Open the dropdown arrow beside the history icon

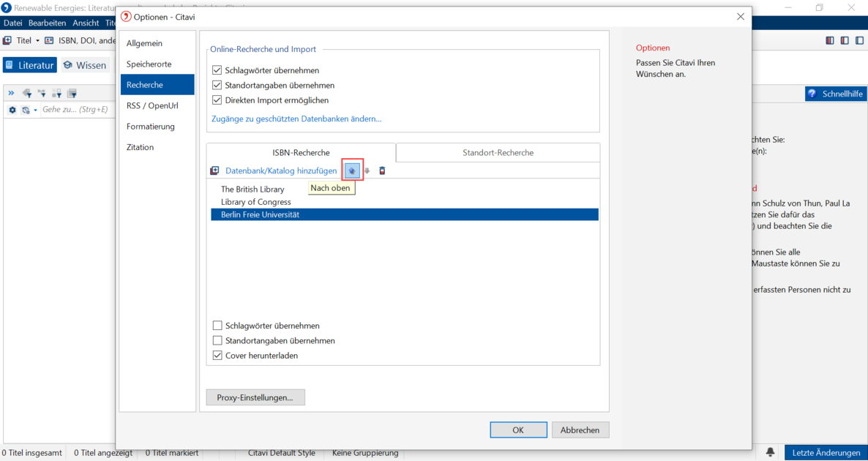pos(35,110)
